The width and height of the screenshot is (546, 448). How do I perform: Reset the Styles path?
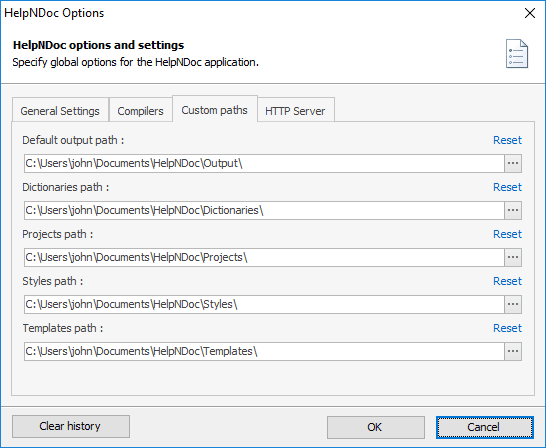507,281
